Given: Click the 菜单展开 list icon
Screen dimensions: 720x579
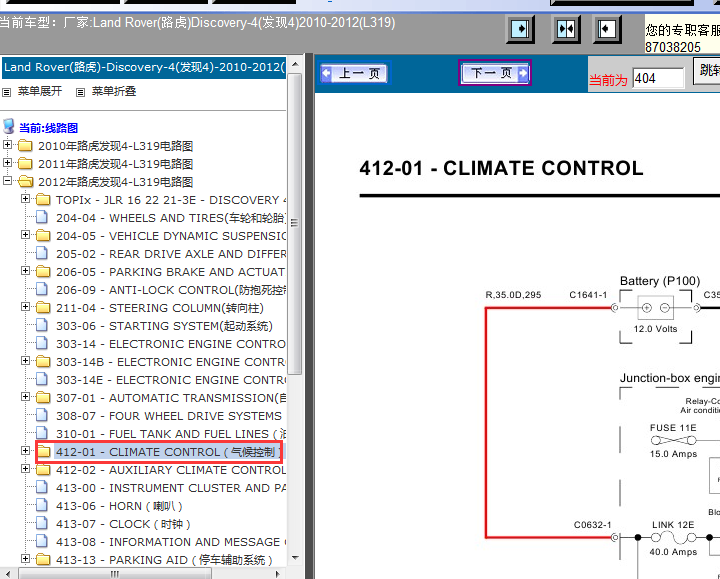Looking at the screenshot, I should pyautogui.click(x=6, y=92).
